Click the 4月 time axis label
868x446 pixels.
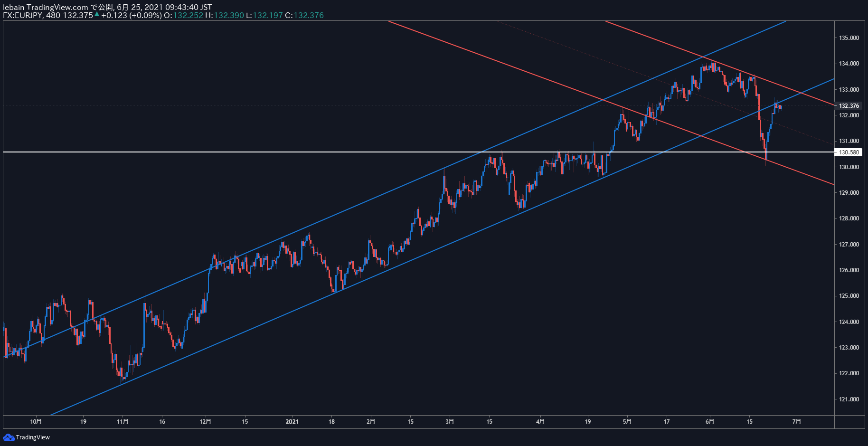point(540,422)
